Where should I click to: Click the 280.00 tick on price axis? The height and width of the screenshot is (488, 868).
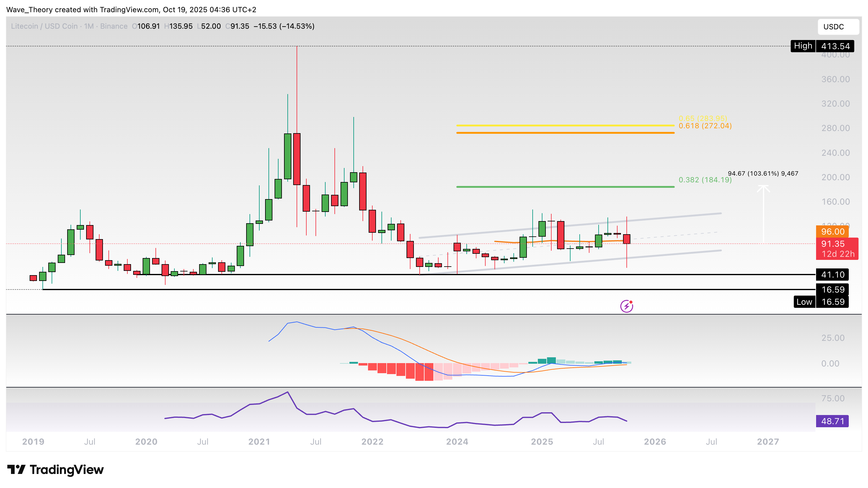[835, 128]
